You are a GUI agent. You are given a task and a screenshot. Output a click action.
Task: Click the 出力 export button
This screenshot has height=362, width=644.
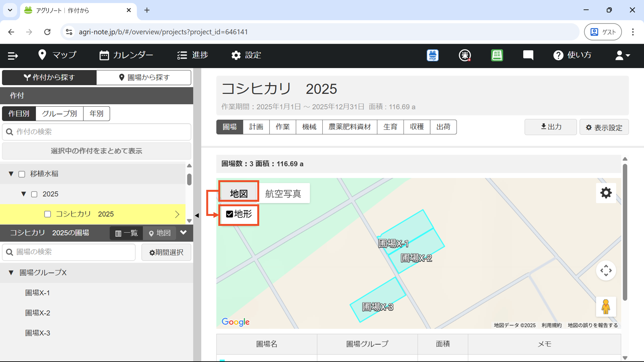[x=551, y=127]
